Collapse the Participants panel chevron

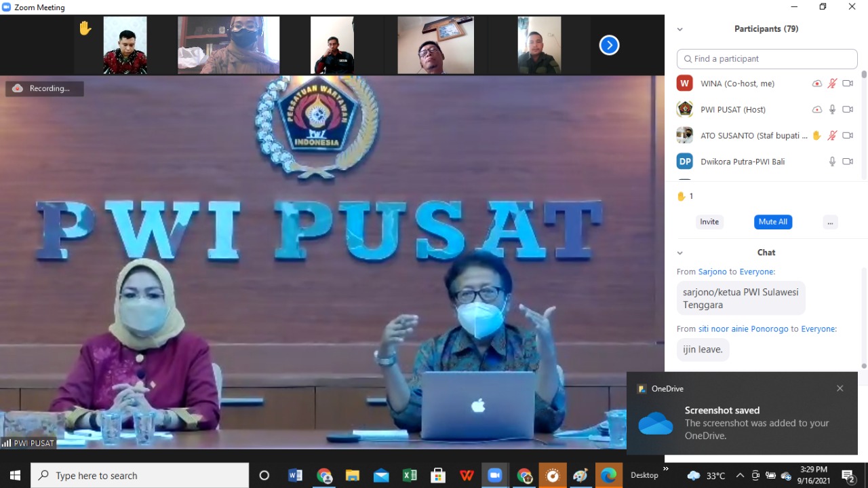[679, 29]
